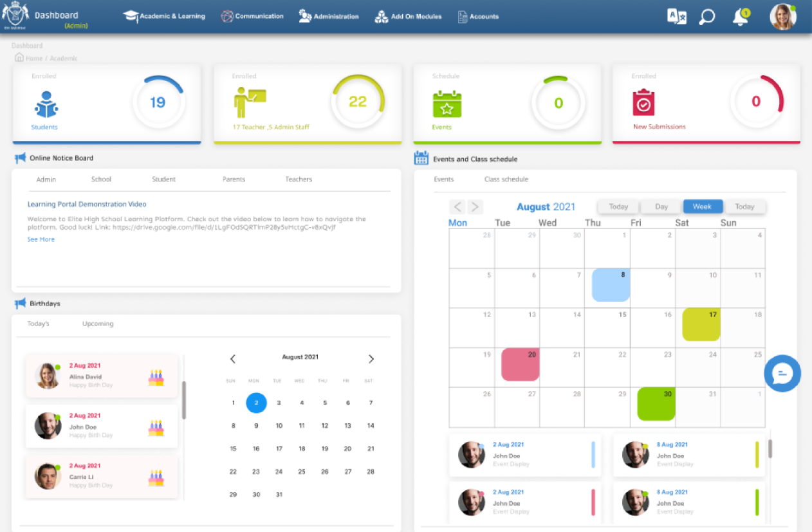This screenshot has width=812, height=532.
Task: Click the Today button next to Day
Action: pyautogui.click(x=618, y=206)
